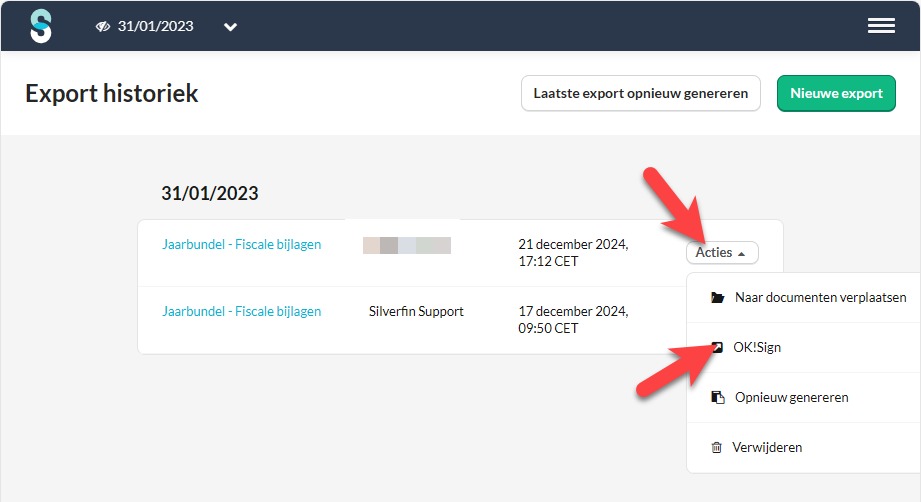Collapse the Acties dropdown

click(x=722, y=252)
